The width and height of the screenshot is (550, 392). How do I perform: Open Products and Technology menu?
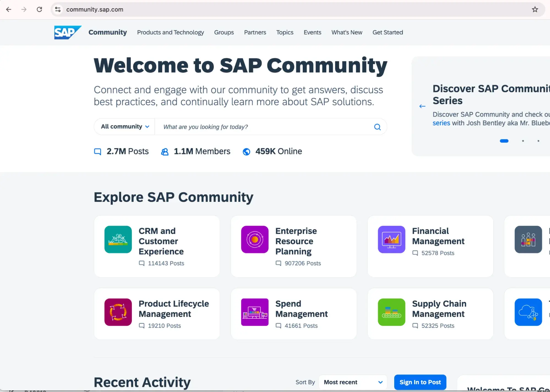pyautogui.click(x=171, y=32)
